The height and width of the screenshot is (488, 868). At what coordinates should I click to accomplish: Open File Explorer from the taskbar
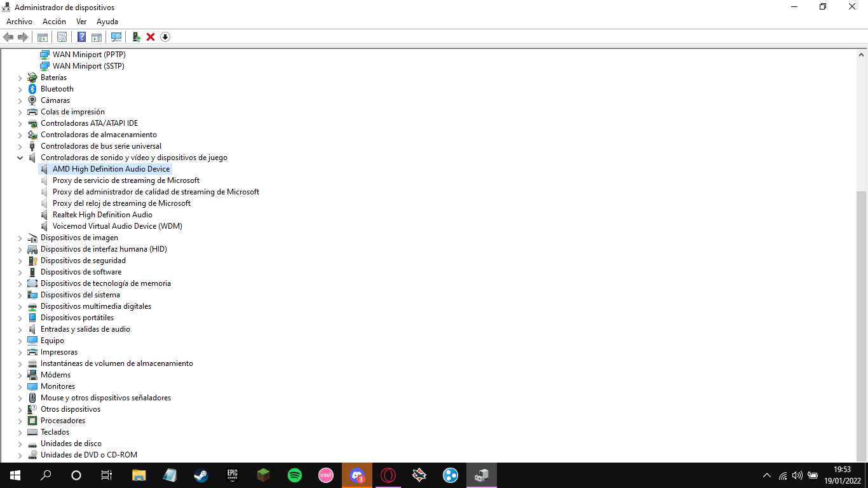pyautogui.click(x=139, y=475)
